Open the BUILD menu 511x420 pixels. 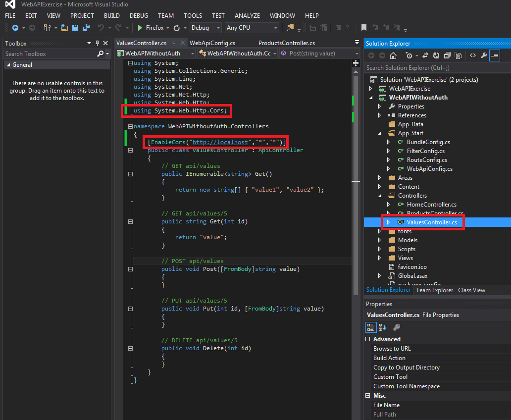tap(112, 16)
